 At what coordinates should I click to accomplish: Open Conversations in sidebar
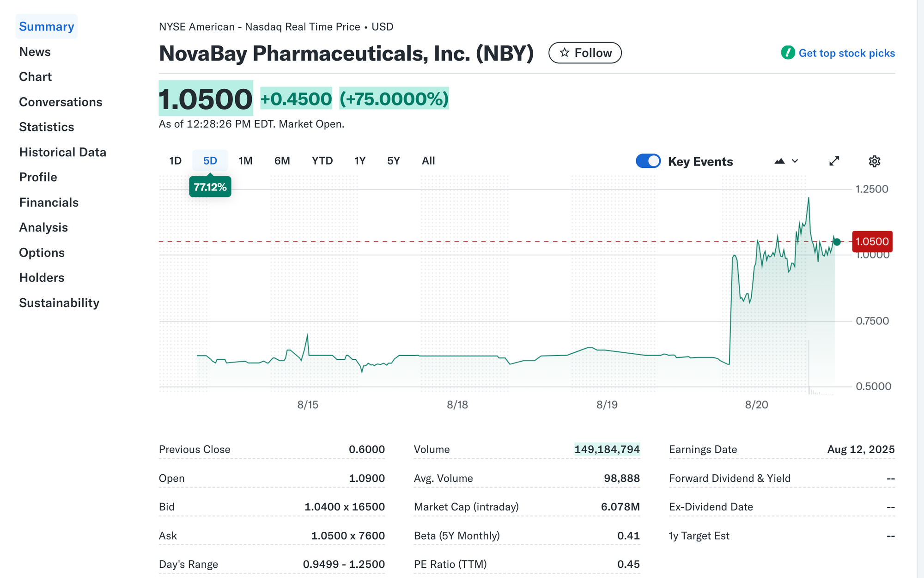(61, 102)
